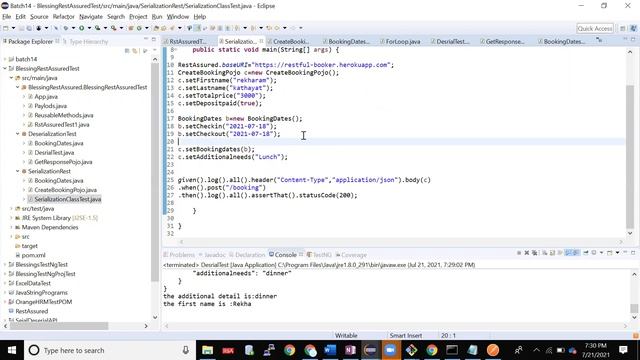Open the Open Type toolbar icon
The image size is (640, 360).
pyautogui.click(x=156, y=28)
